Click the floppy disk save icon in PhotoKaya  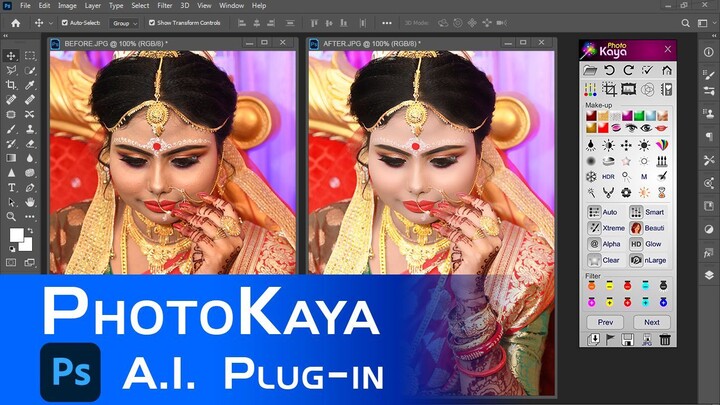627,339
